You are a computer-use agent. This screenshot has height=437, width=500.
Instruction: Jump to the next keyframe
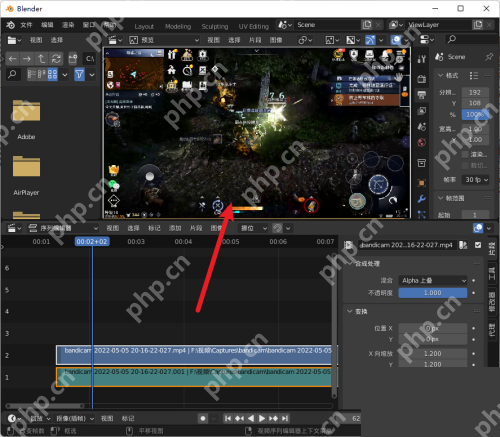tap(273, 418)
